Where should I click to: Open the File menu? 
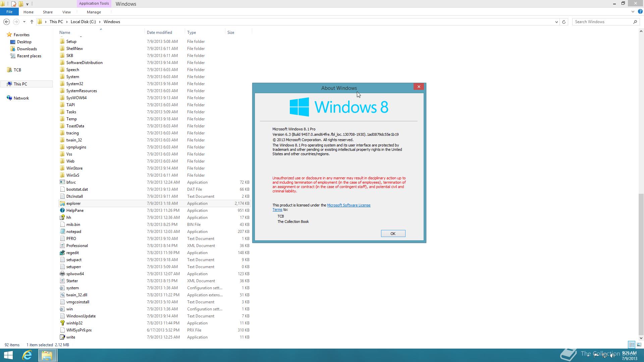tap(9, 12)
